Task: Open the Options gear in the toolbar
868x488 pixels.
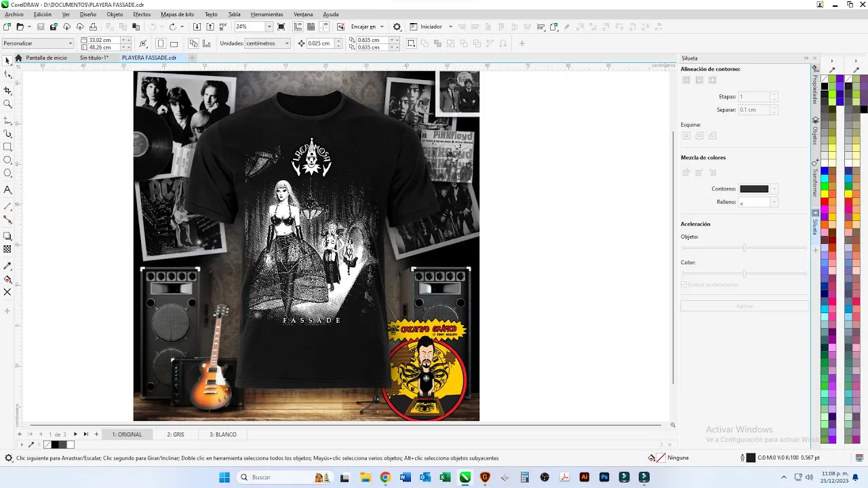Action: [x=397, y=26]
